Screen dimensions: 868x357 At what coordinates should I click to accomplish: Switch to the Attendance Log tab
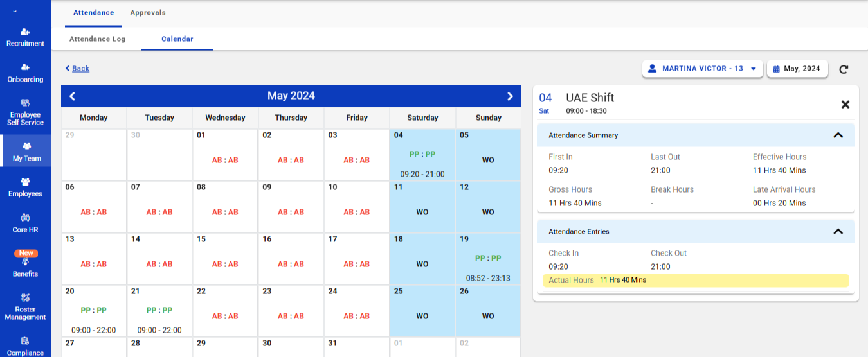[x=97, y=39]
